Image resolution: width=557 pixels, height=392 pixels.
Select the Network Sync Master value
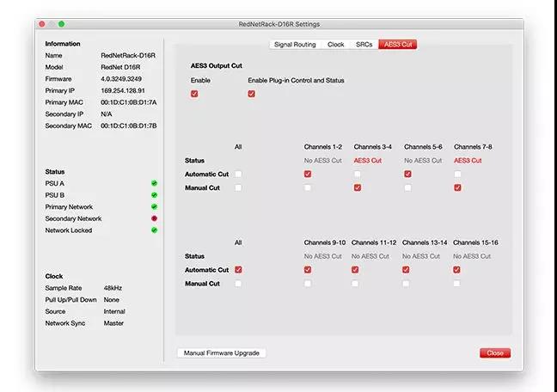point(113,323)
